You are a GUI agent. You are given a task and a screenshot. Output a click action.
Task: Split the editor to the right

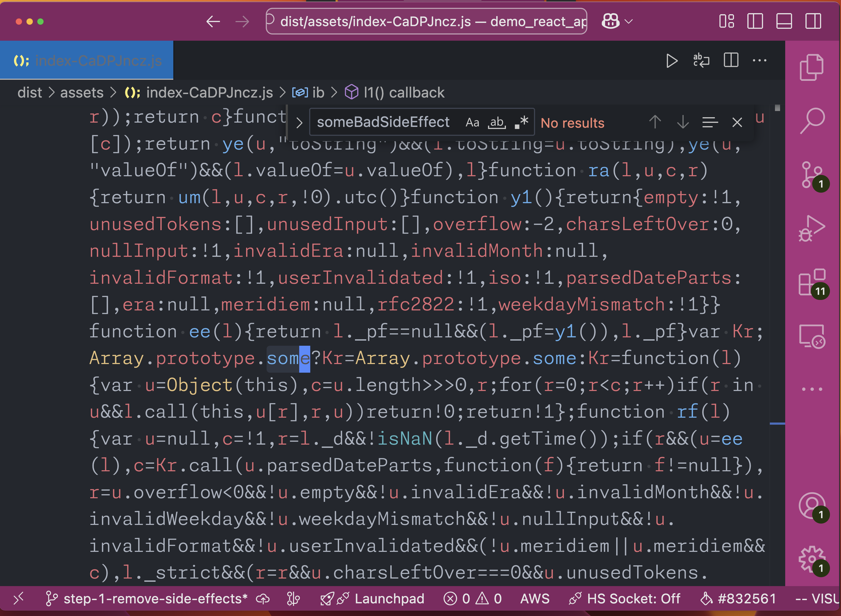click(731, 60)
